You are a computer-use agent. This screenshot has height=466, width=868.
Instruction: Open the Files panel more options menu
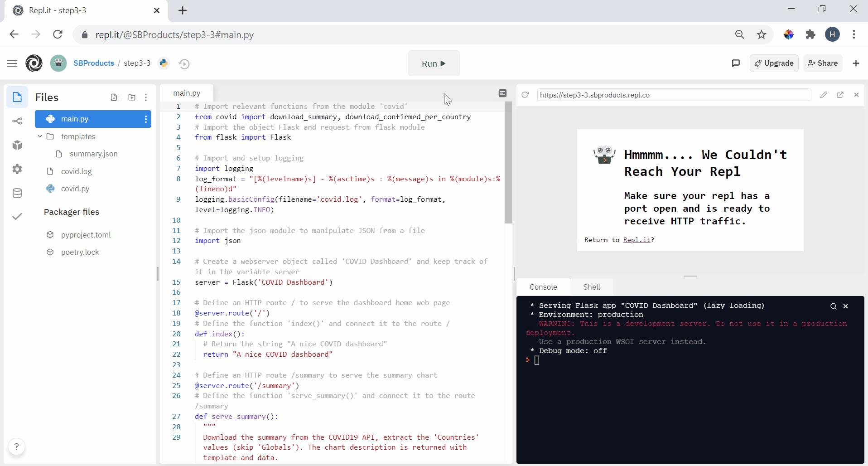pyautogui.click(x=146, y=97)
